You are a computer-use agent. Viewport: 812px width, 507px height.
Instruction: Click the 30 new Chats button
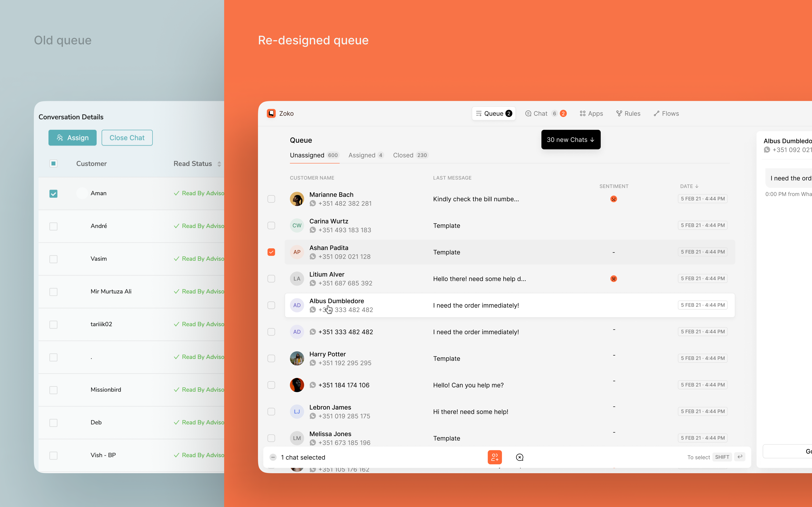[x=571, y=139]
